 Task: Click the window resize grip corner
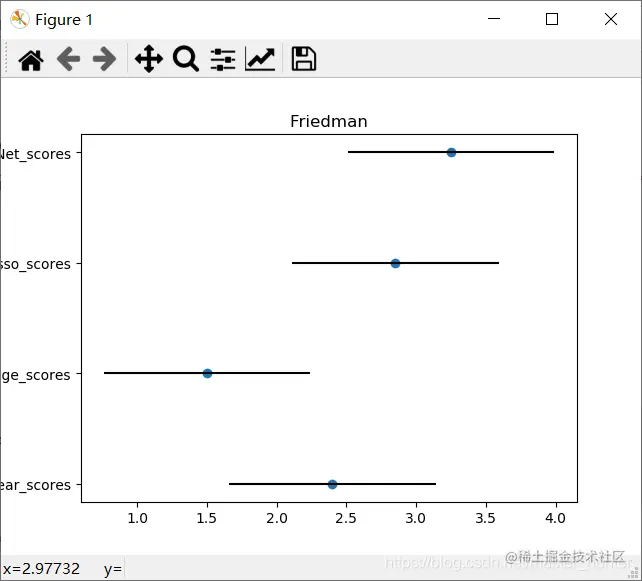point(634,572)
